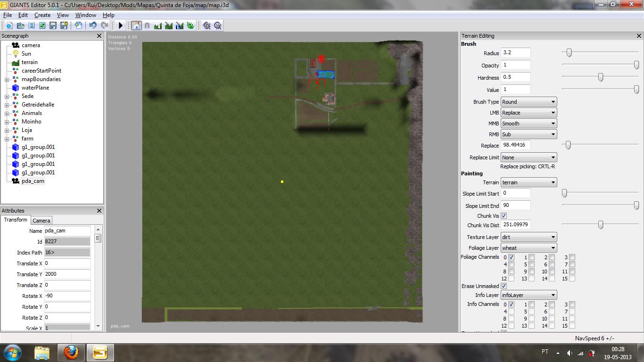This screenshot has width=644, height=362.
Task: Expand the Animals tree node
Action: point(7,114)
